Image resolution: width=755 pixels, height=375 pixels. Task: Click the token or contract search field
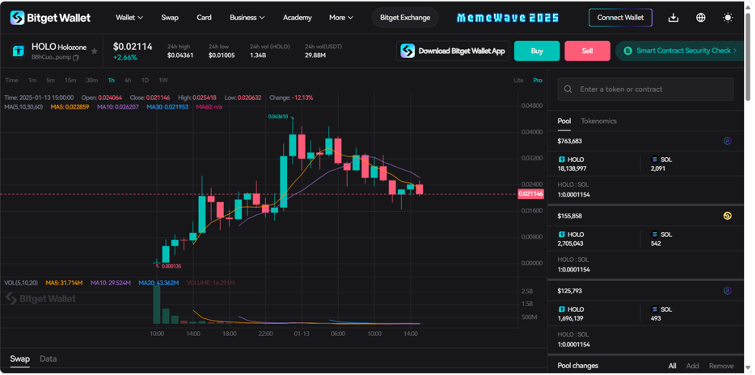pos(645,89)
